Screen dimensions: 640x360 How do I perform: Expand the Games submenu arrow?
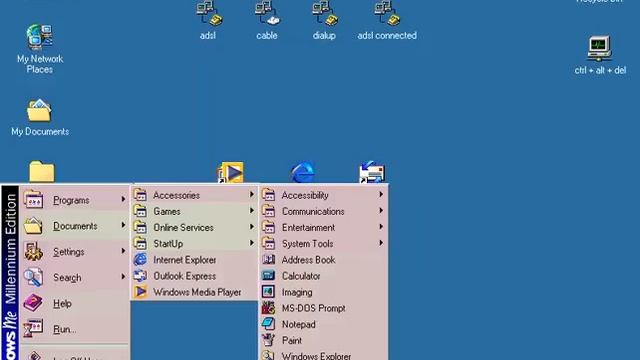pyautogui.click(x=252, y=211)
